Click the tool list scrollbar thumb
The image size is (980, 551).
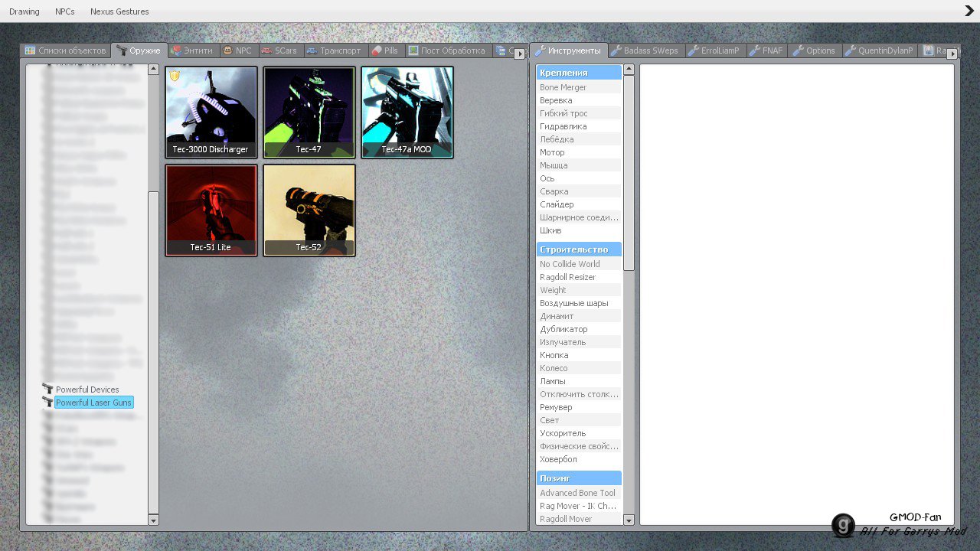[x=629, y=173]
